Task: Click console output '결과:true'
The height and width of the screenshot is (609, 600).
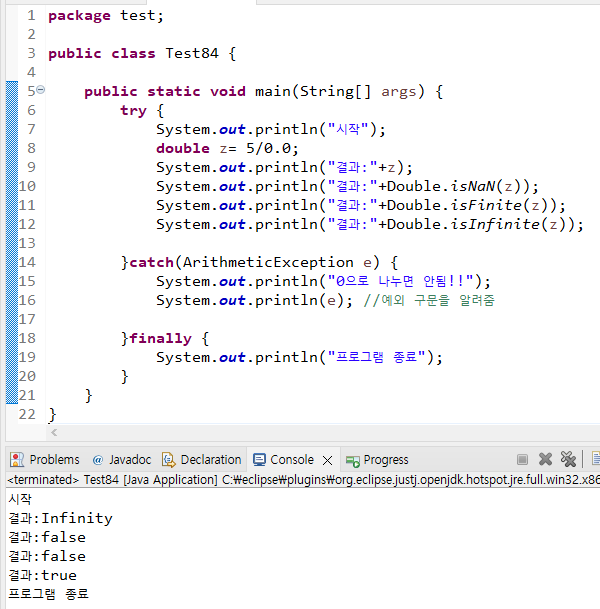Action: pos(43,575)
